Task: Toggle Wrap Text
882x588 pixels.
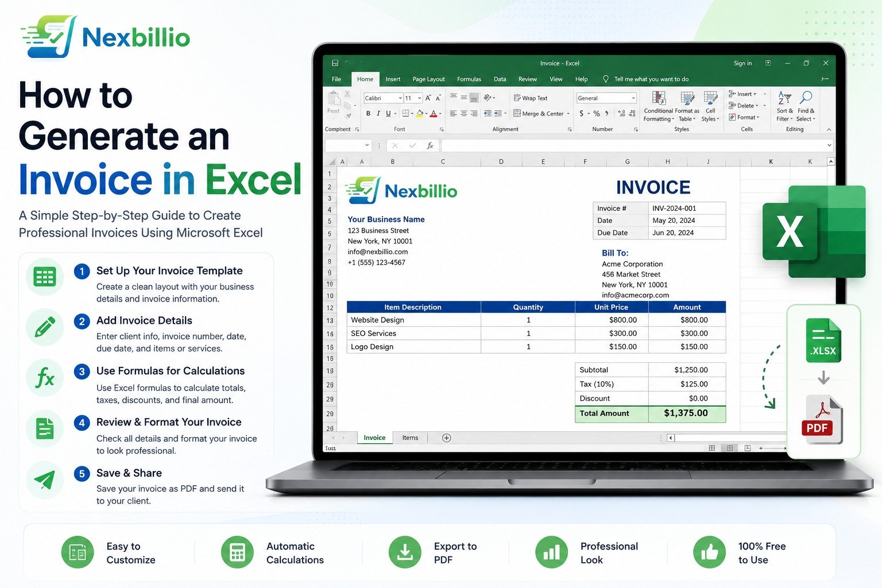Action: [x=531, y=98]
